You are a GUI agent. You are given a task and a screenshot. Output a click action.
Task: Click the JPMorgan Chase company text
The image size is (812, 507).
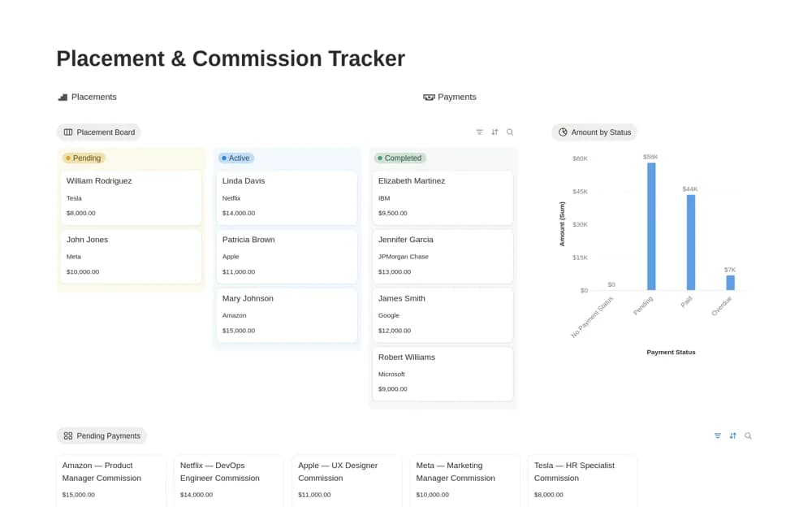(x=403, y=257)
